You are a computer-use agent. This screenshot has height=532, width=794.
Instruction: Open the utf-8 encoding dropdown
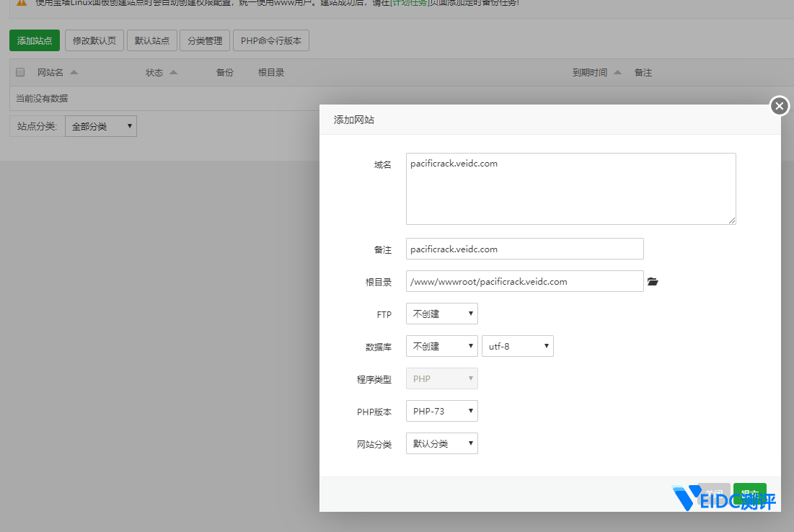point(517,346)
